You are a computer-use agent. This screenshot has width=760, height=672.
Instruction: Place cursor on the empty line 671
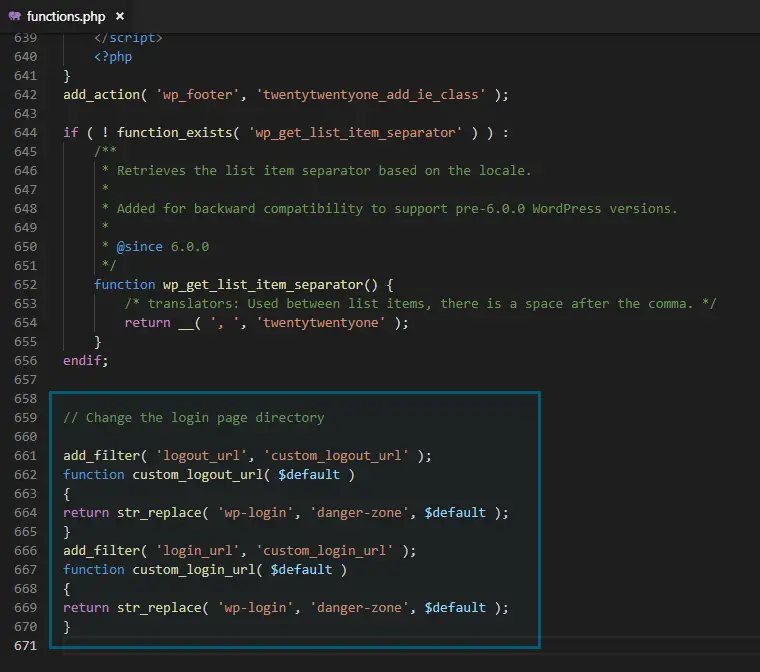(x=300, y=645)
